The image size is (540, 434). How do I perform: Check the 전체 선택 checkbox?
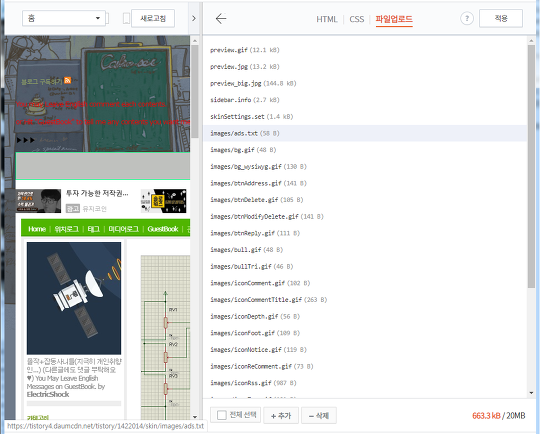222,415
